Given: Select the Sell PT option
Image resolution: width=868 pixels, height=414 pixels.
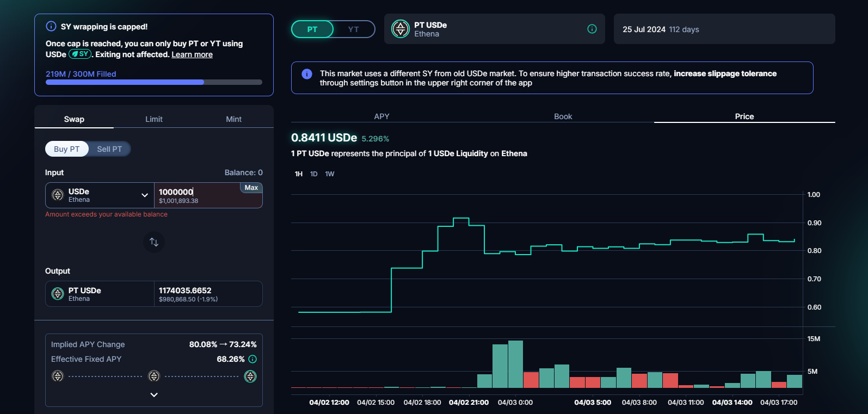Looking at the screenshot, I should pyautogui.click(x=109, y=149).
